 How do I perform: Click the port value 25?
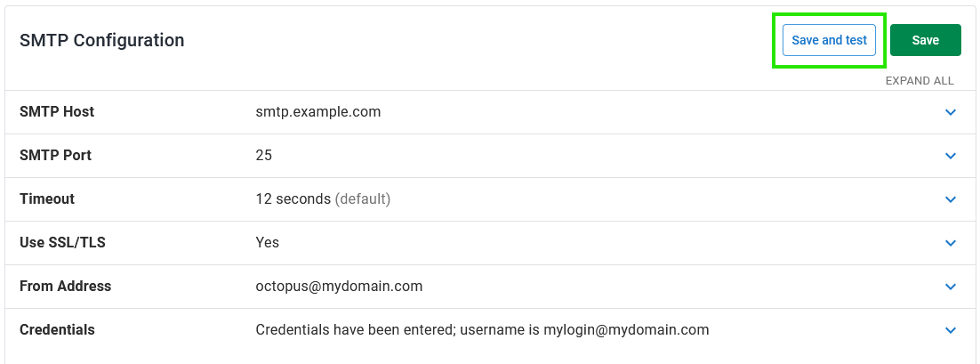264,155
